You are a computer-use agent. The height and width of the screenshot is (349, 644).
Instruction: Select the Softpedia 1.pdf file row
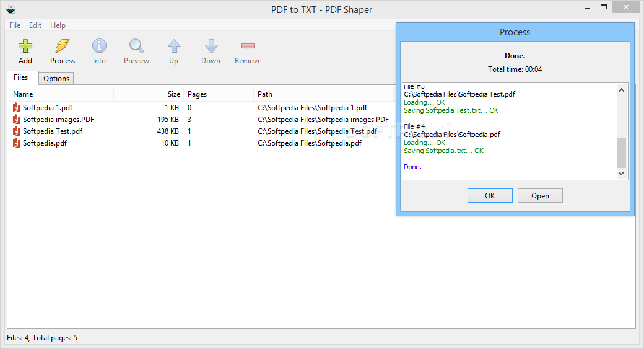pos(201,108)
